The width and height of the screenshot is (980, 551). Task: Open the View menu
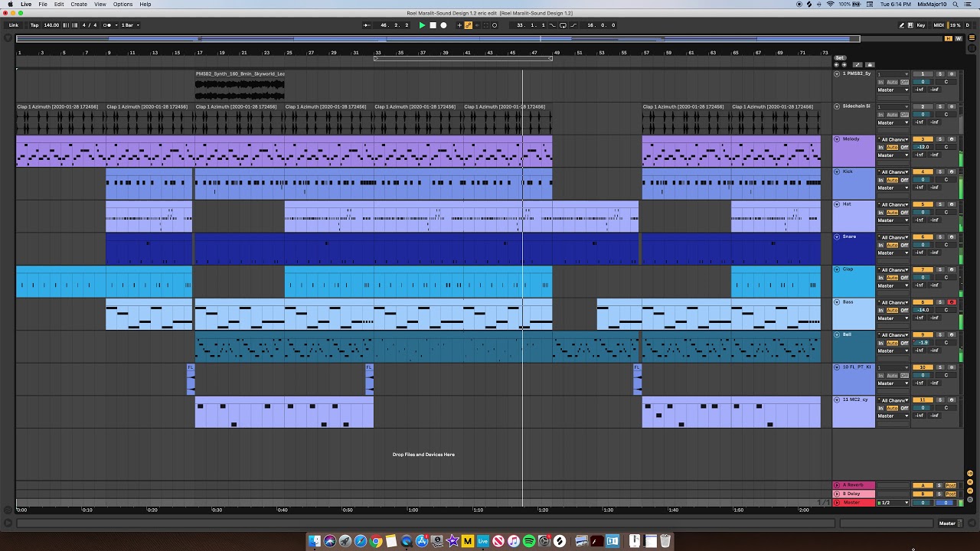(x=100, y=5)
